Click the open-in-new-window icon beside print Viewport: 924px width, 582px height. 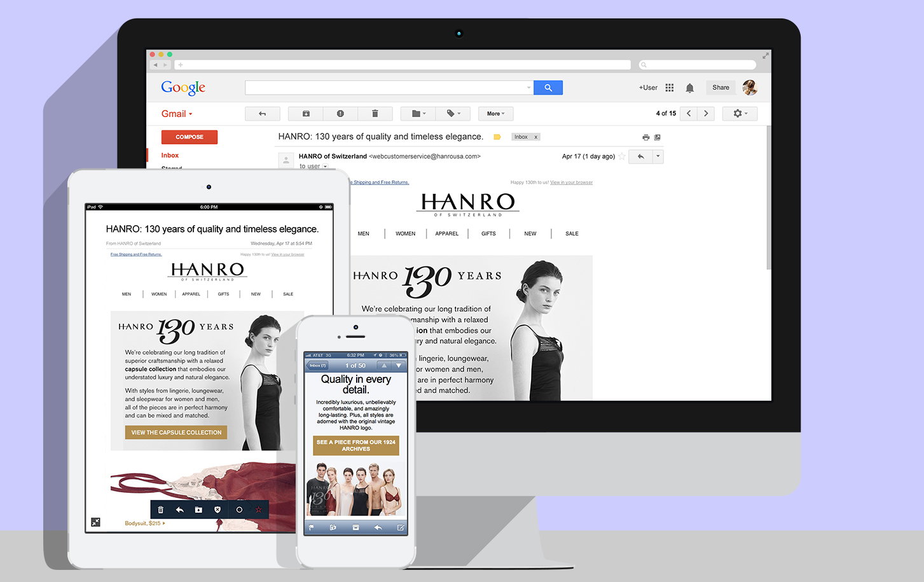point(658,137)
